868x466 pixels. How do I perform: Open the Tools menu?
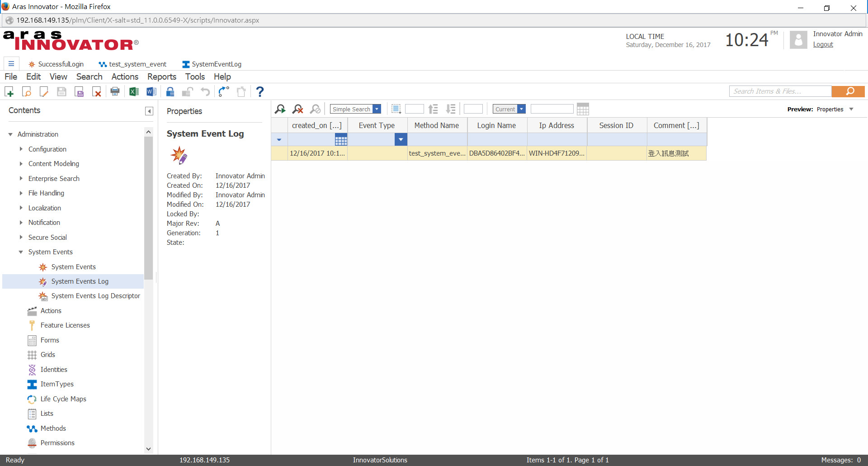tap(195, 77)
